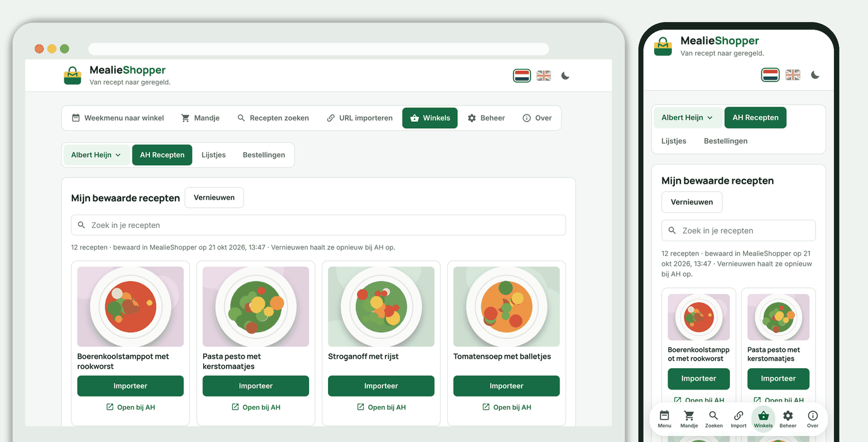Viewport: 868px width, 442px height.
Task: Importeer Pasta pesto met kerstomaatjes on desktop
Action: [256, 386]
